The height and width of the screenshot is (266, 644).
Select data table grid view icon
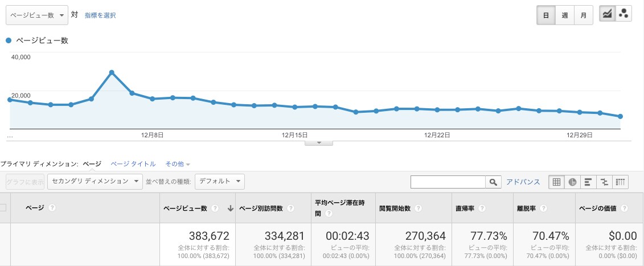coord(556,182)
